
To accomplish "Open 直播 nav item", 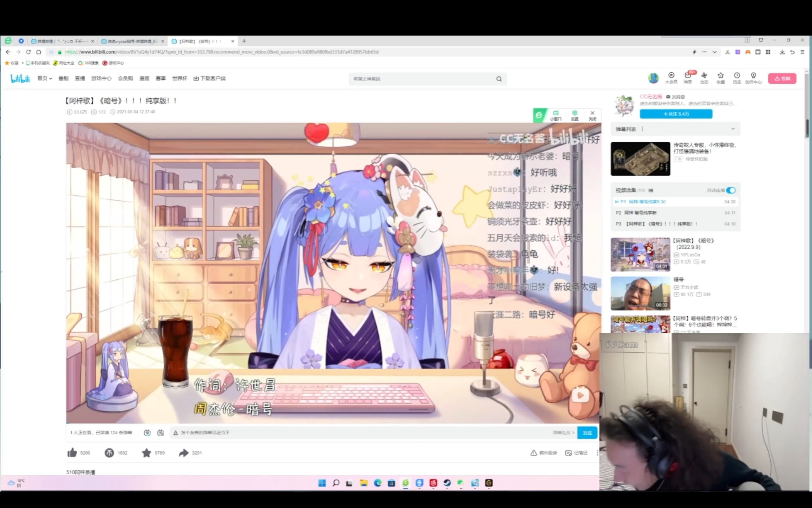I will point(80,78).
